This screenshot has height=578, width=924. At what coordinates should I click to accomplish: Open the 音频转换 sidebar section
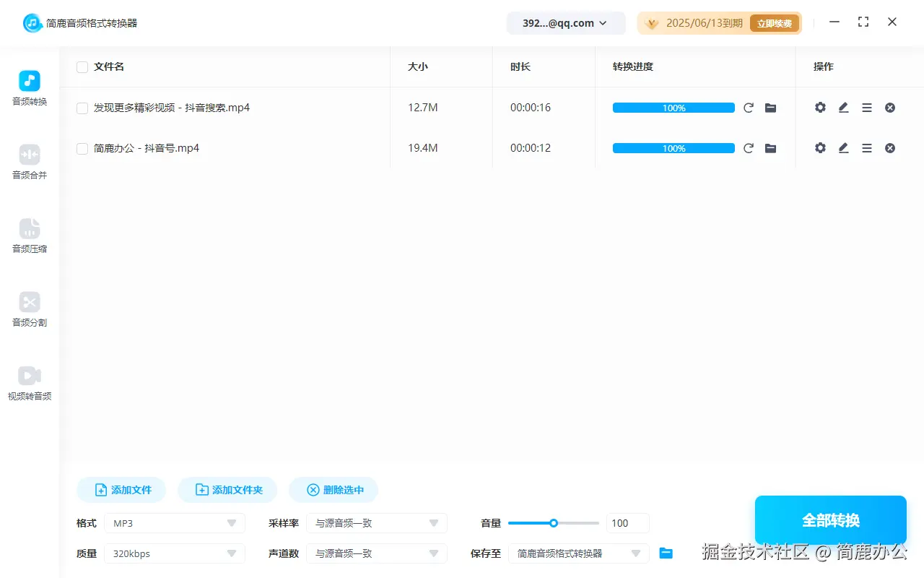click(x=30, y=89)
